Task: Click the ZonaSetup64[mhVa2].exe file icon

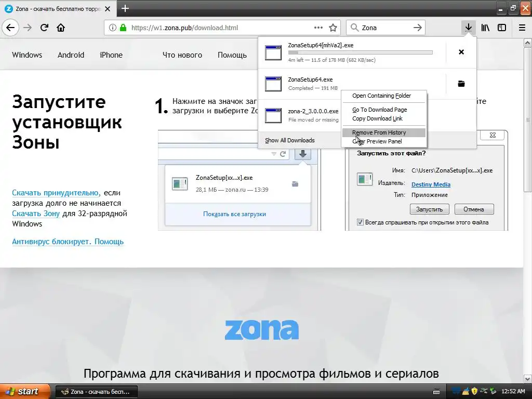Action: (x=273, y=52)
